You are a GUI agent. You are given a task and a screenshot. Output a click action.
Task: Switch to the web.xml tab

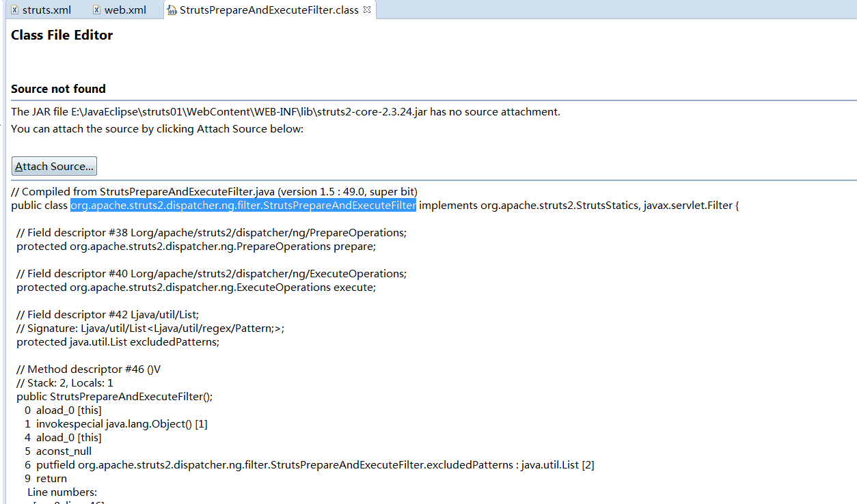tap(120, 10)
